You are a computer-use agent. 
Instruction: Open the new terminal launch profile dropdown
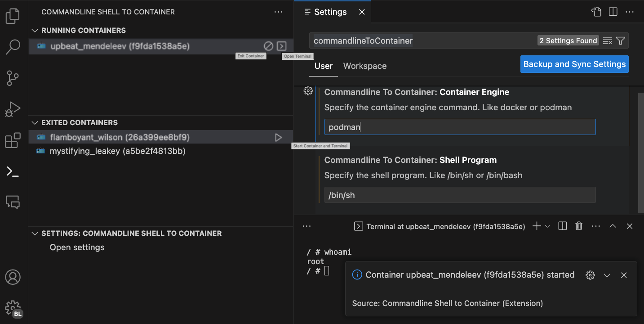click(x=547, y=226)
